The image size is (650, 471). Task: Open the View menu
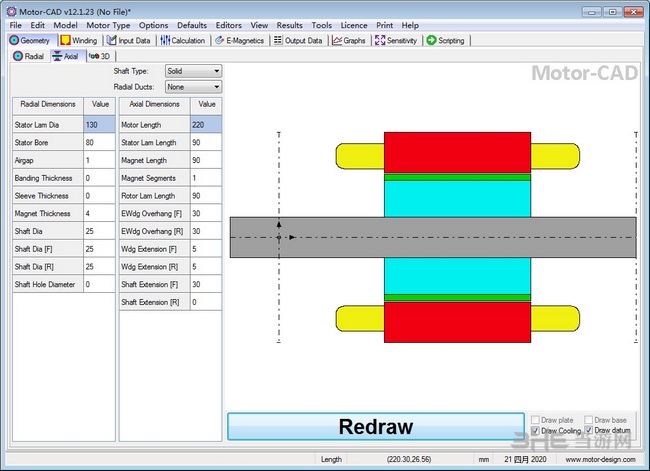[259, 25]
